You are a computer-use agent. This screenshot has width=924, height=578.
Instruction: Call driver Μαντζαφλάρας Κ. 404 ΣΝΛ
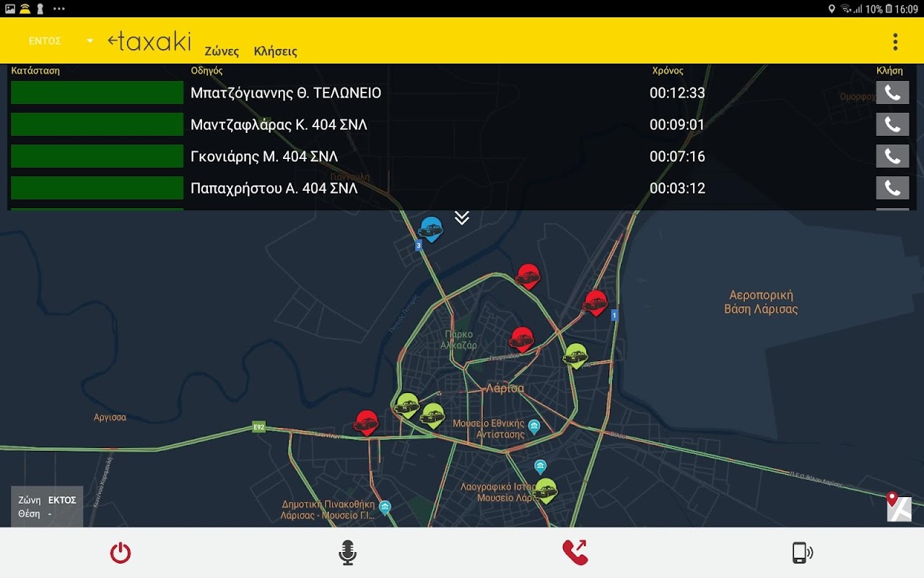click(892, 124)
